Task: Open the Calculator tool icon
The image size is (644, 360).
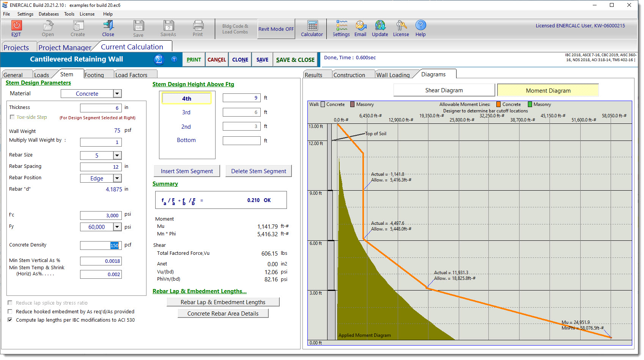Action: (x=312, y=25)
